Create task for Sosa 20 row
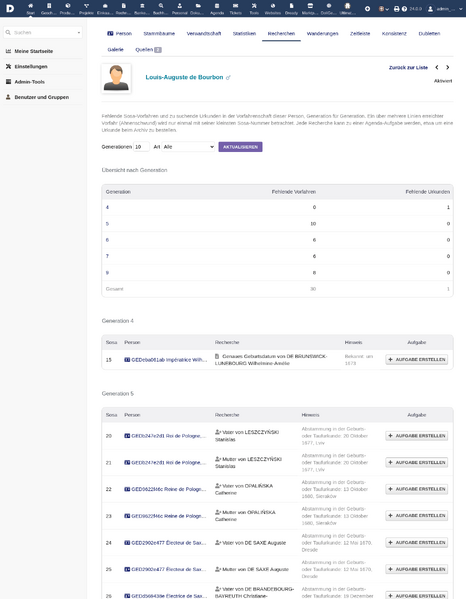The height and width of the screenshot is (599, 466). point(417,435)
